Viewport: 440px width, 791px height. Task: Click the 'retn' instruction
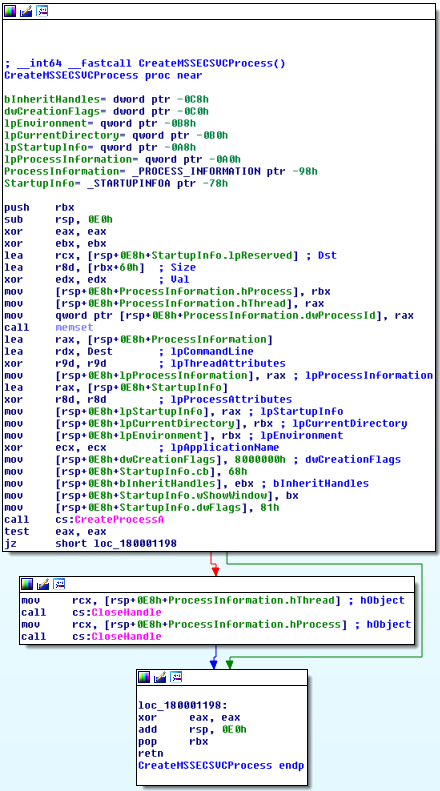tap(150, 753)
